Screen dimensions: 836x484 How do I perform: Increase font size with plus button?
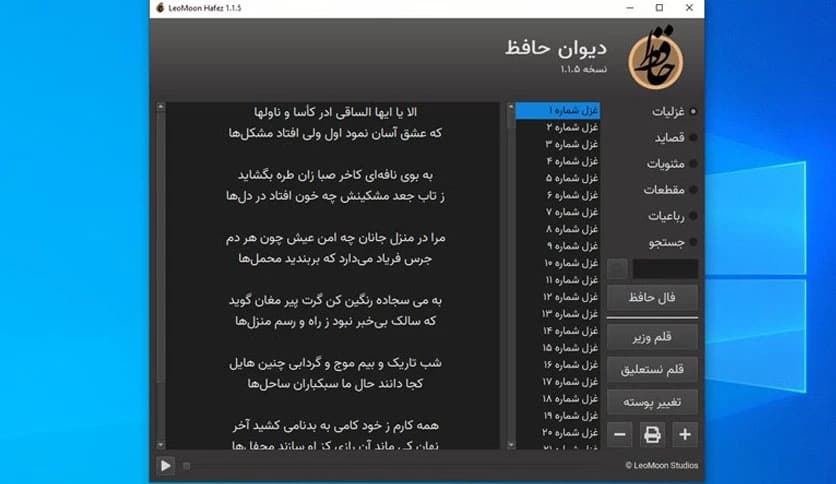[x=685, y=434]
